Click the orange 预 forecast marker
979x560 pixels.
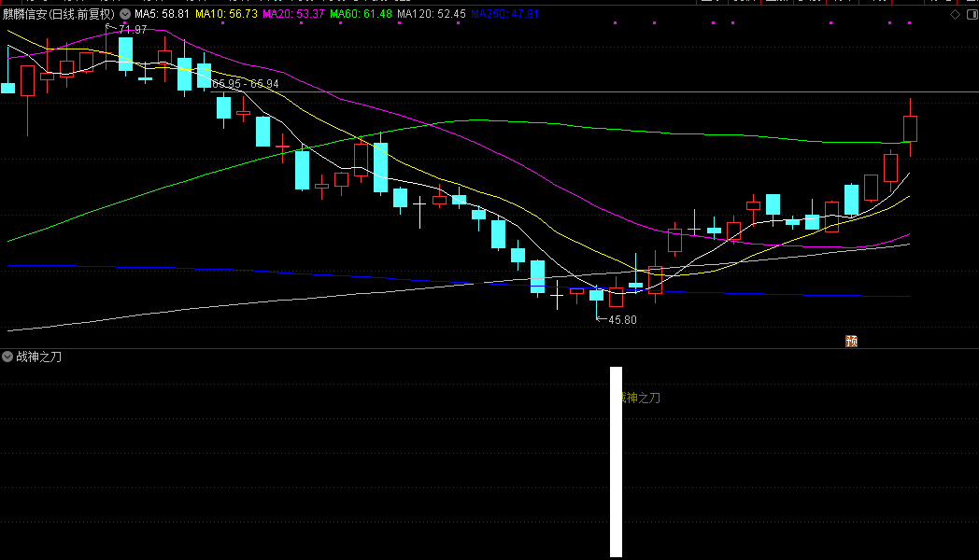pyautogui.click(x=851, y=341)
